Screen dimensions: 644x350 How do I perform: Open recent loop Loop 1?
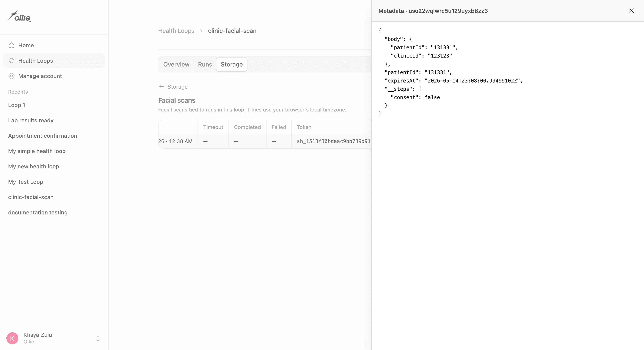tap(17, 105)
